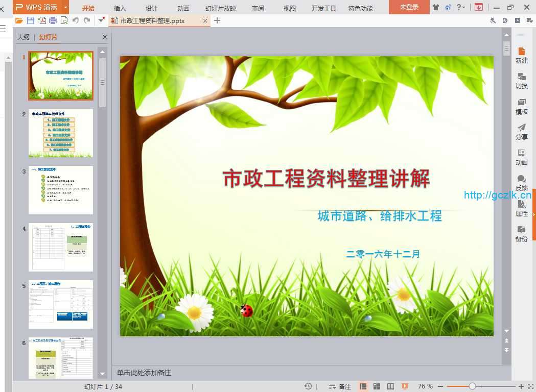Screen dimensions: 536x392
Task: Select slide 3 thumbnail in the panel
Action: (61, 190)
